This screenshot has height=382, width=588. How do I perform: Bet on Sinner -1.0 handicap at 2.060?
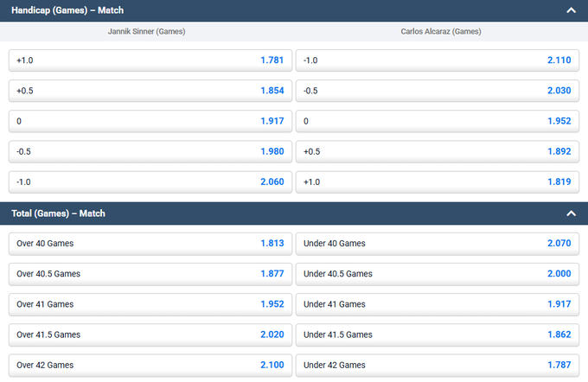(x=150, y=181)
